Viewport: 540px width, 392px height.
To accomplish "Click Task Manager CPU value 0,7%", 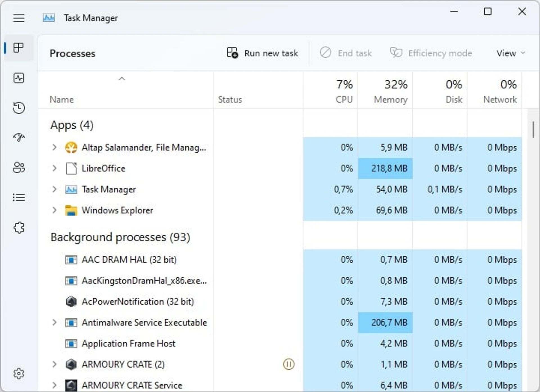I will coord(343,189).
